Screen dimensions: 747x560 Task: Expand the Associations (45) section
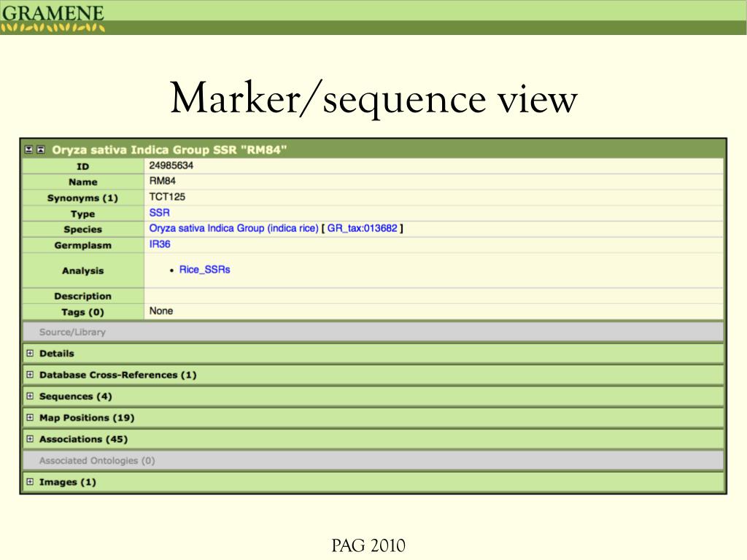pos(82,439)
